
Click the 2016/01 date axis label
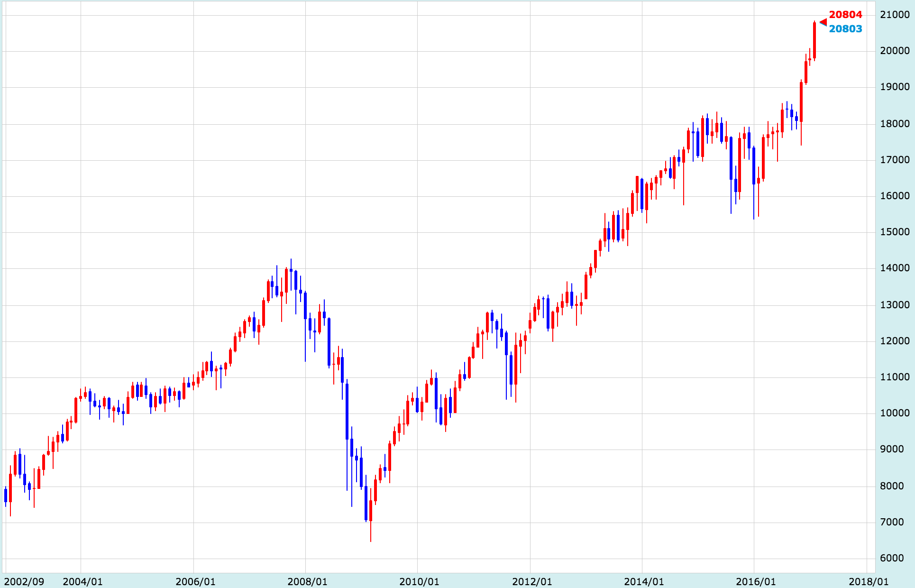click(x=756, y=581)
